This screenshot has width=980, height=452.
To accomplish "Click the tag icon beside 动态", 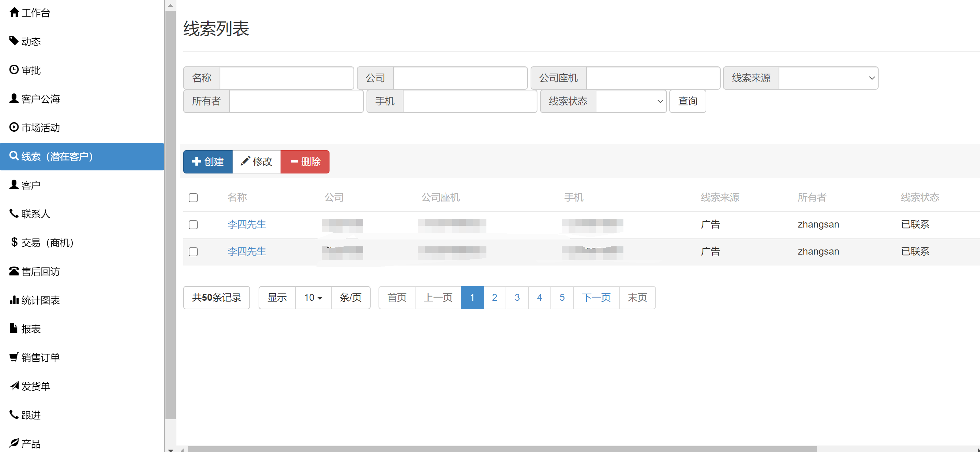I will click(14, 41).
